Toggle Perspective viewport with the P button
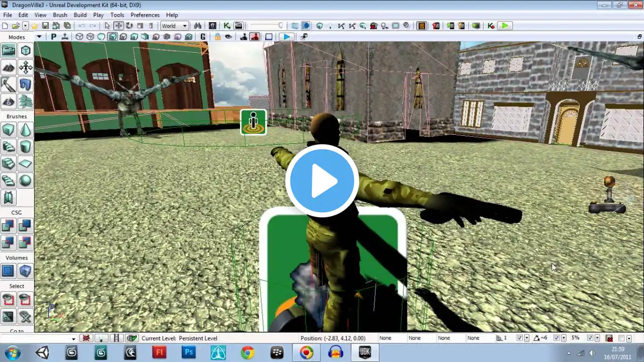Viewport: 644px width, 362px height. (53, 37)
